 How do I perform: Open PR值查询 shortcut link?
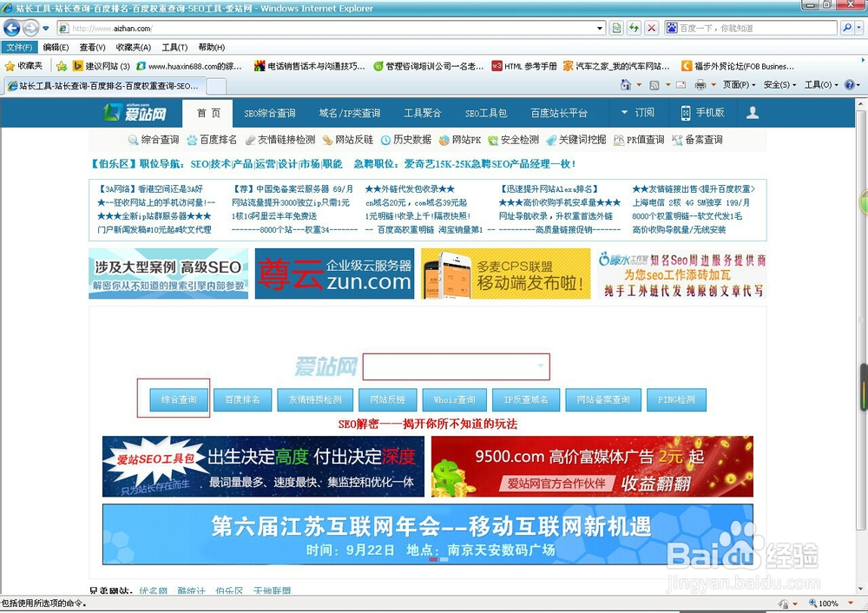pyautogui.click(x=639, y=140)
